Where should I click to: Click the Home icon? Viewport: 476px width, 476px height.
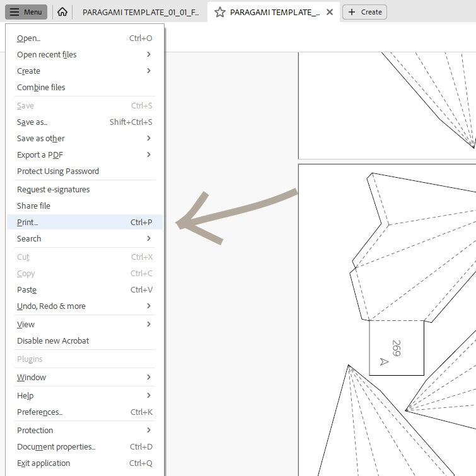point(62,12)
